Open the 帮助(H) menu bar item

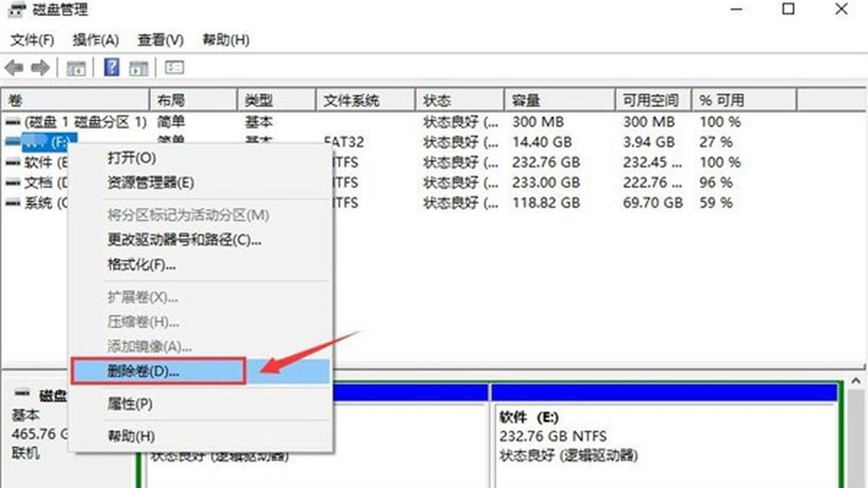click(226, 40)
